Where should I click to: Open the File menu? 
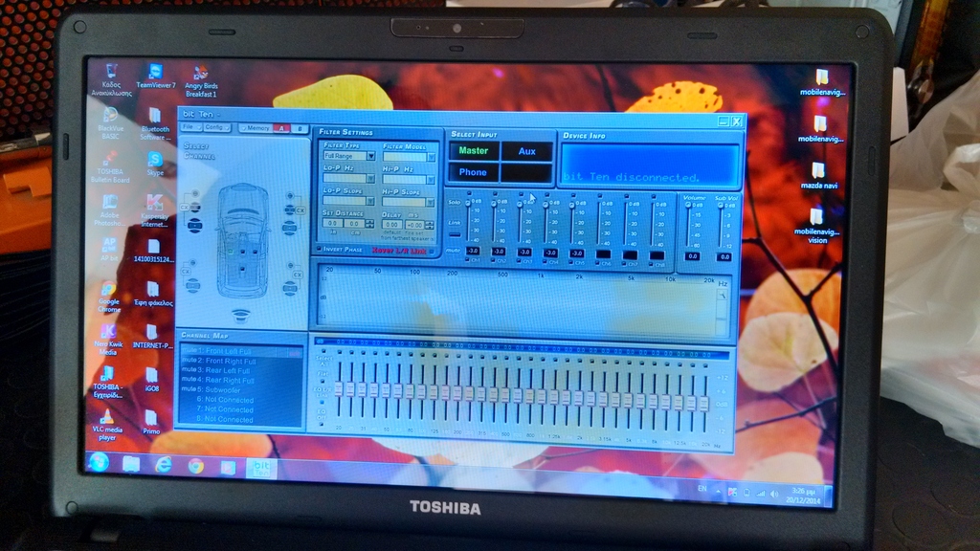[x=190, y=127]
